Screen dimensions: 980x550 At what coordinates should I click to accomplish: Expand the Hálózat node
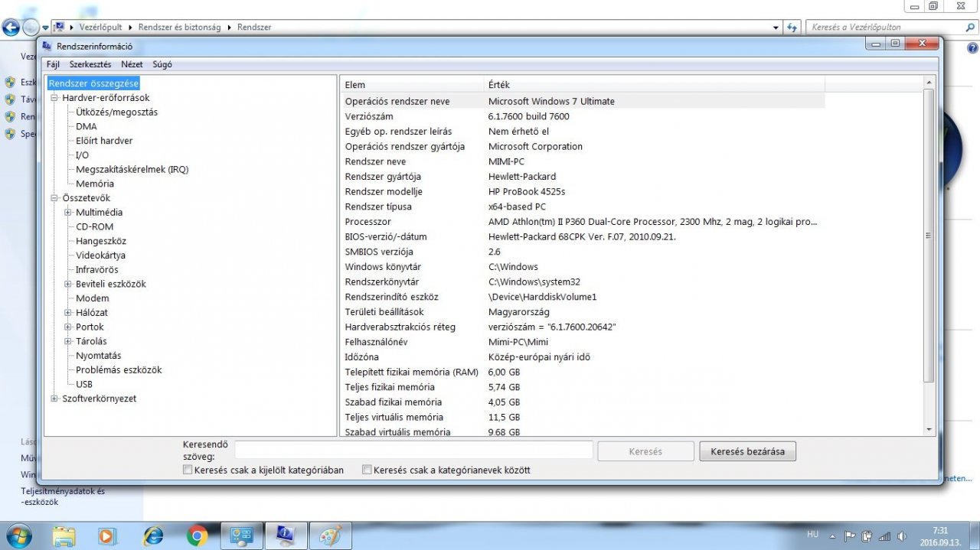pyautogui.click(x=68, y=313)
